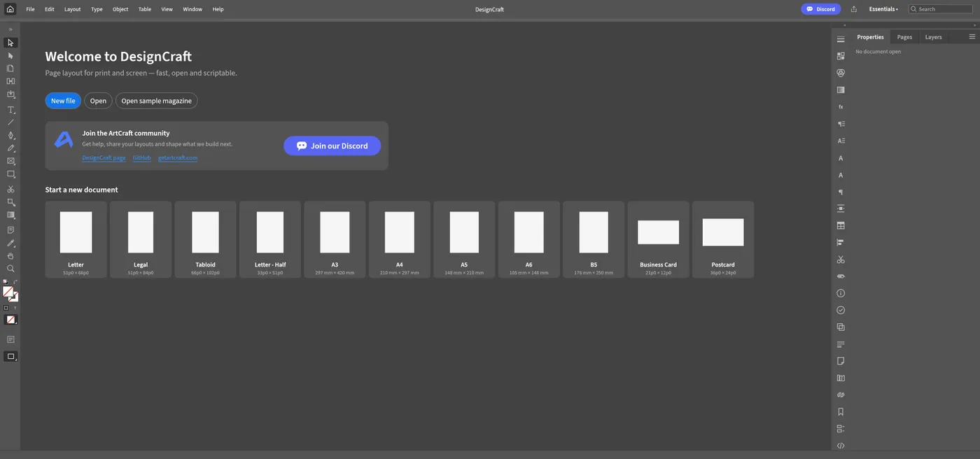Swap fill and stroke arrow
This screenshot has width=980, height=459.
click(x=15, y=282)
